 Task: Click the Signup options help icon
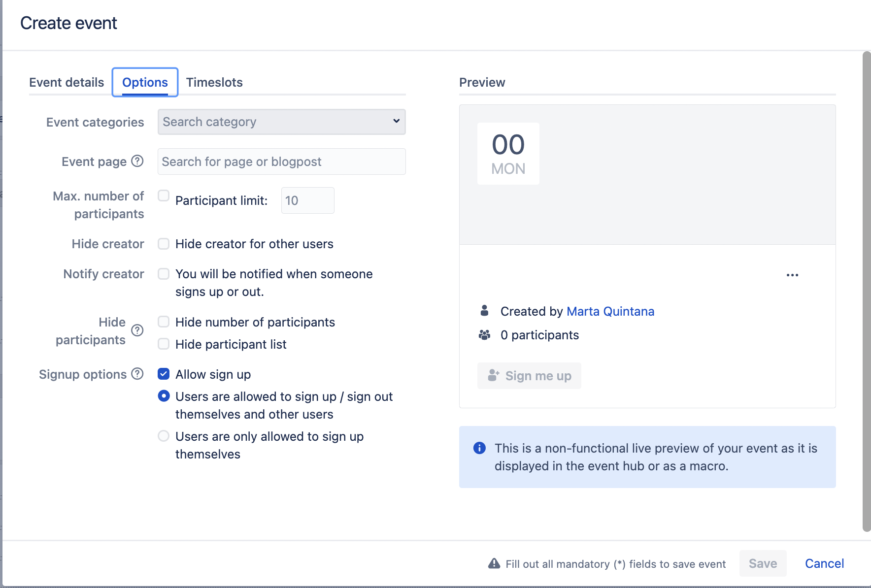click(137, 374)
